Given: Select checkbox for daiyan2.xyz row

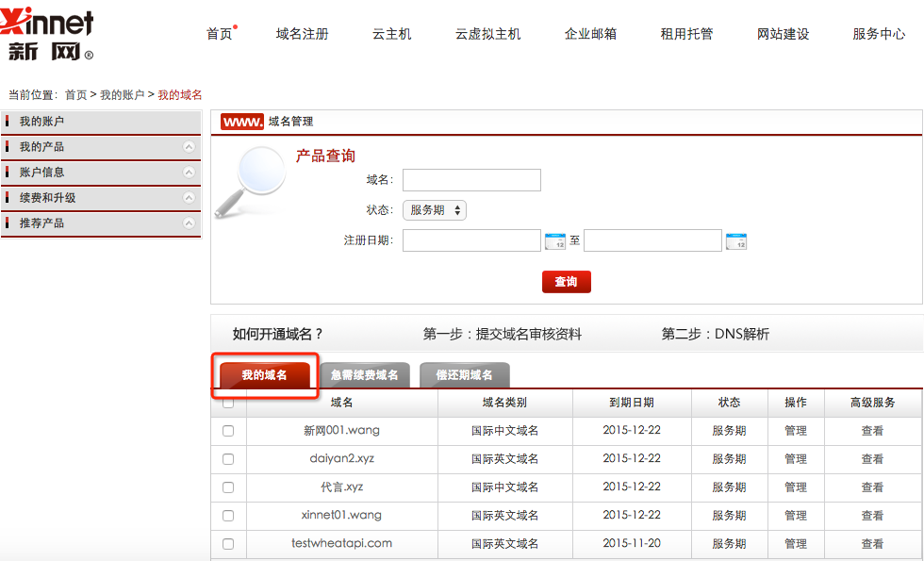Looking at the screenshot, I should 228,459.
